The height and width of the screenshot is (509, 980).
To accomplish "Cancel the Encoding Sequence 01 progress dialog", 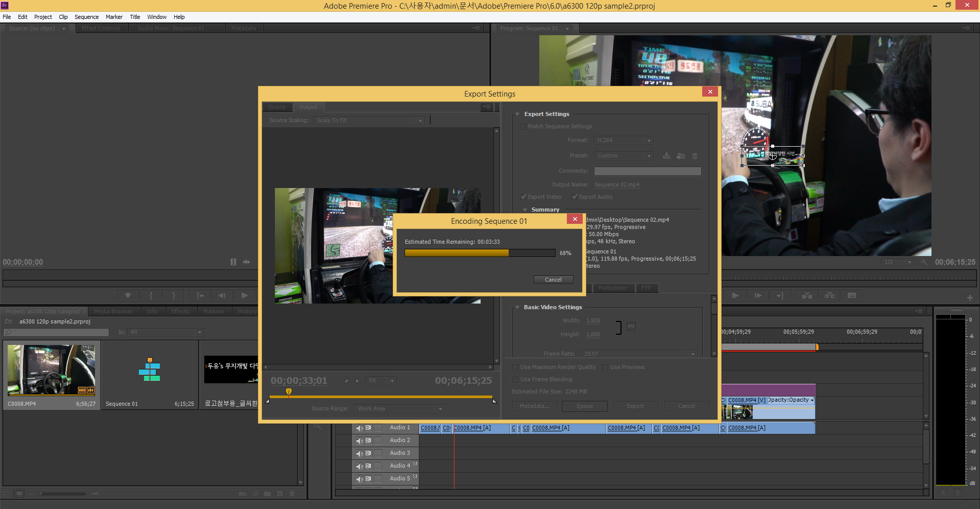I will (x=553, y=280).
